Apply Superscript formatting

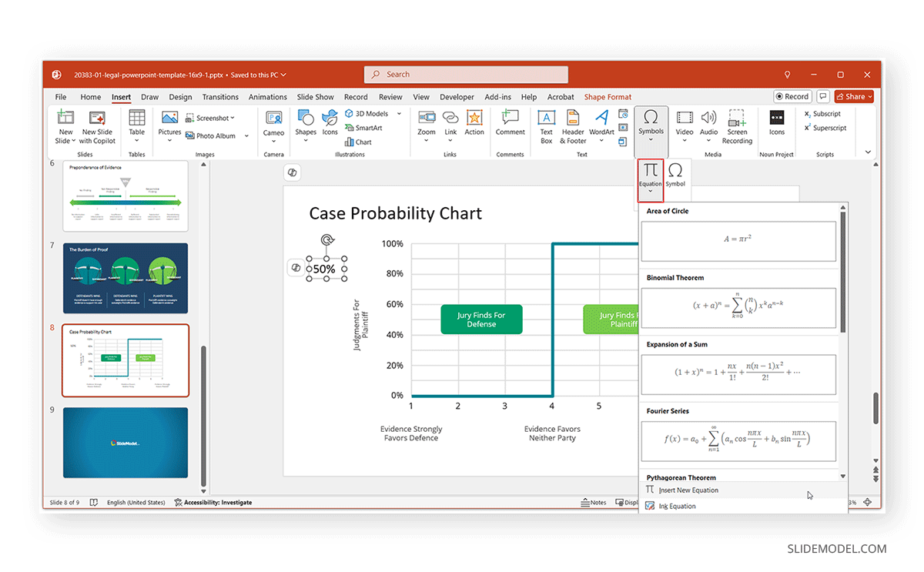tap(825, 128)
